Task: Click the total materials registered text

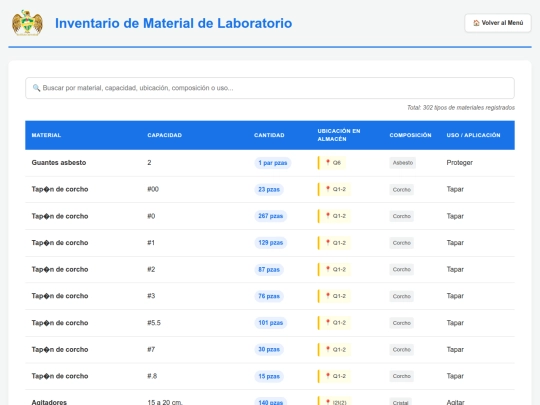Action: 461,108
